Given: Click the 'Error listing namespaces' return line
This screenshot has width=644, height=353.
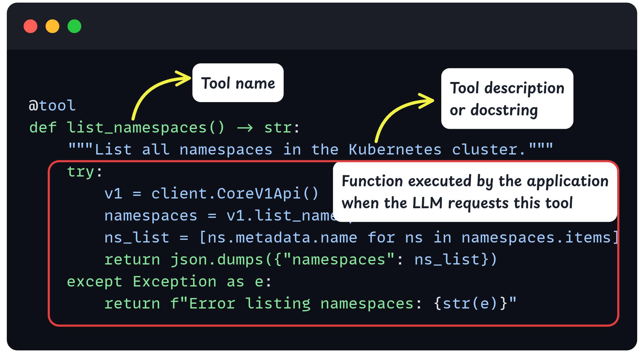Looking at the screenshot, I should pyautogui.click(x=310, y=304).
